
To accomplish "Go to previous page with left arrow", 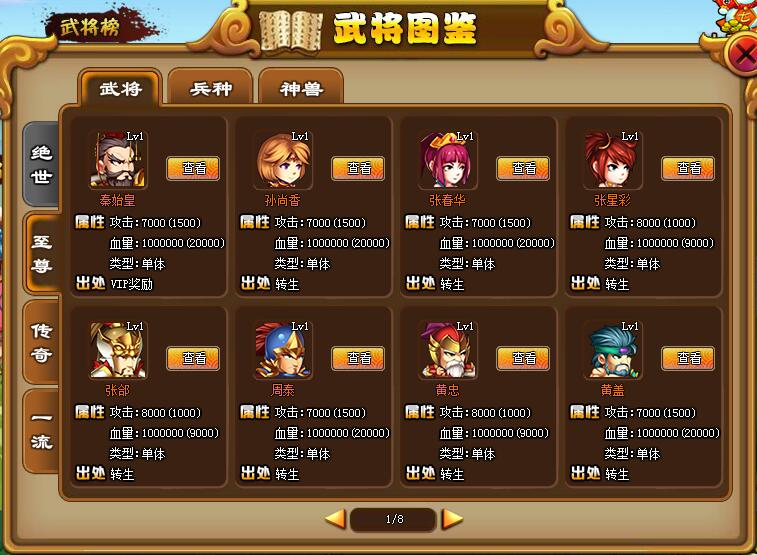I will point(336,519).
